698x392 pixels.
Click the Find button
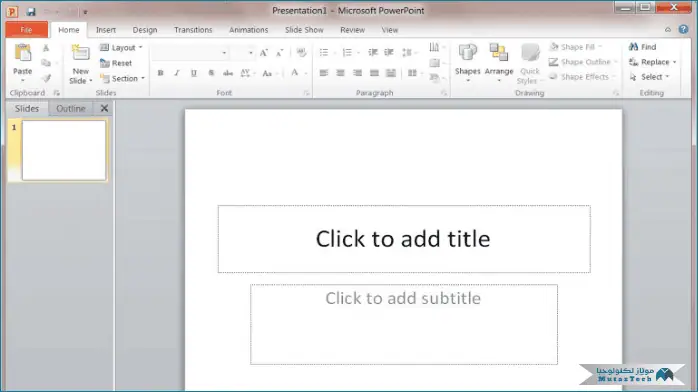[643, 47]
